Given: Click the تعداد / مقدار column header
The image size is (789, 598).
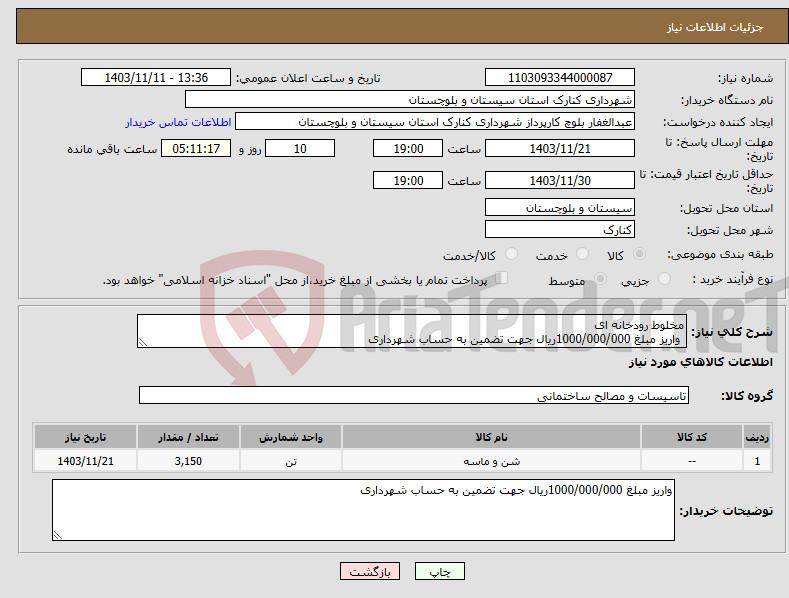Looking at the screenshot, I should 188,437.
